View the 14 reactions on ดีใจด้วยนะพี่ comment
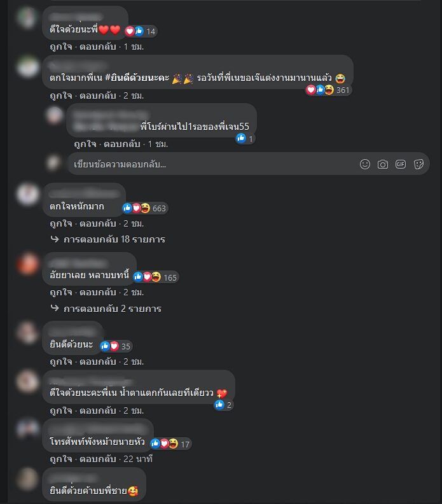 pyautogui.click(x=141, y=31)
